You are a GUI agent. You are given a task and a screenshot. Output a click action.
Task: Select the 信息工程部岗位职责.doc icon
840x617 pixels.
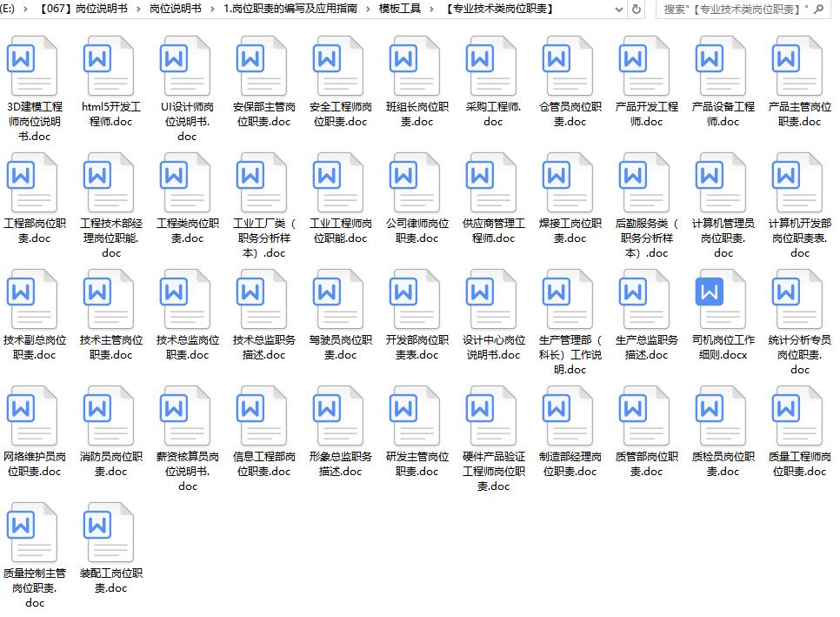click(262, 415)
